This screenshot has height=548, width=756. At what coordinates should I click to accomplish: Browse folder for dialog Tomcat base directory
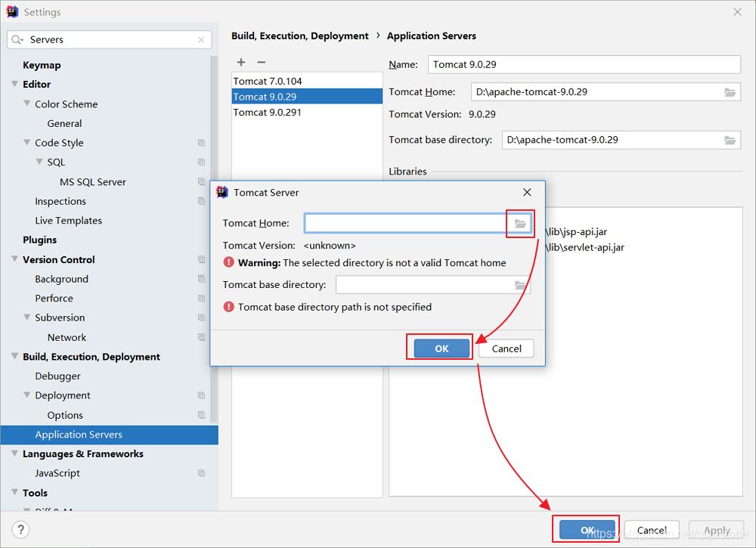click(x=520, y=285)
